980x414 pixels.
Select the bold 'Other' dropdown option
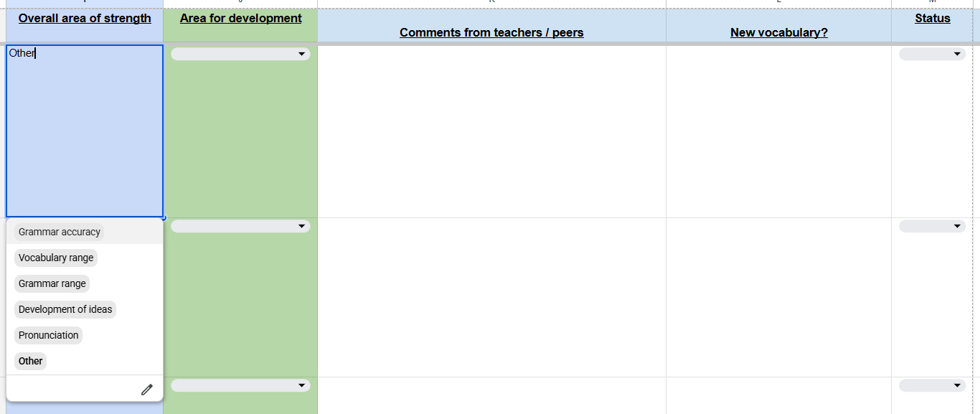31,361
